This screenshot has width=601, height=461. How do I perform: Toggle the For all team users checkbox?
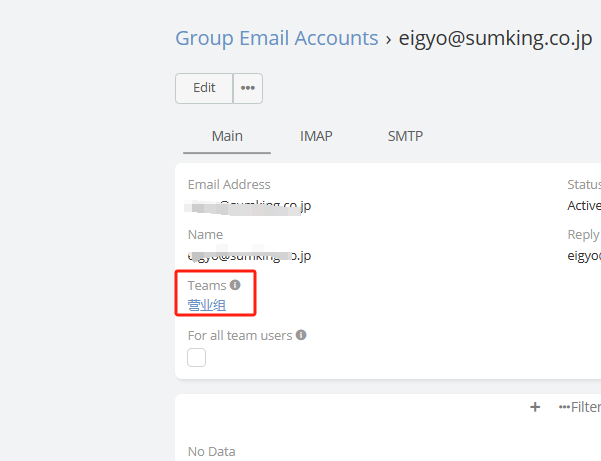[197, 357]
